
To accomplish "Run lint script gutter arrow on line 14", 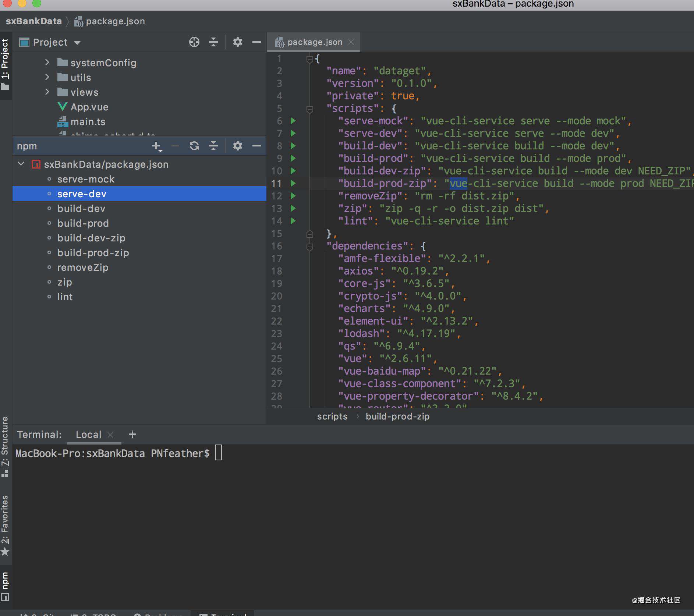I will 293,221.
